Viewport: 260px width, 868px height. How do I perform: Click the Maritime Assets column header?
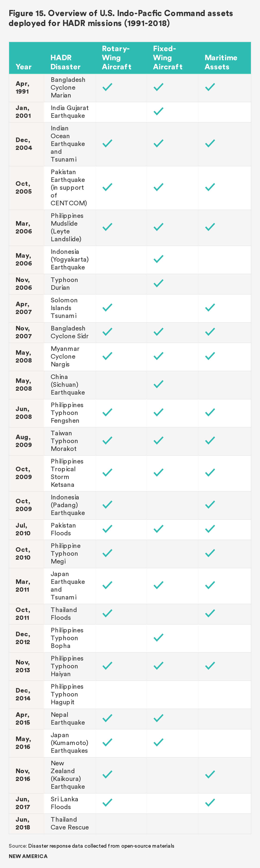(x=221, y=62)
